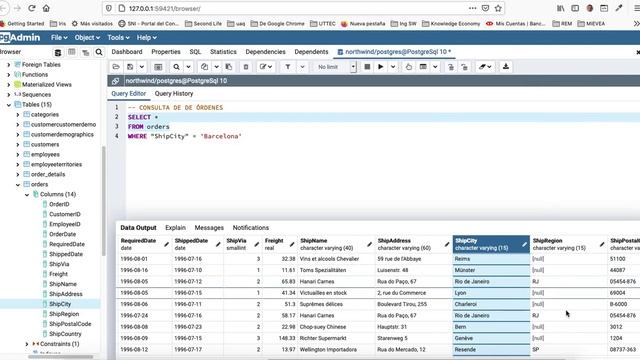Click the Commit toolbar icon
This screenshot has width=640, height=360.
click(451, 67)
